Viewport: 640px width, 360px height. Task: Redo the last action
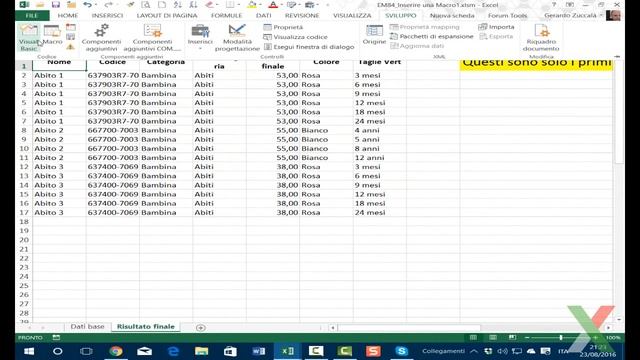108,5
